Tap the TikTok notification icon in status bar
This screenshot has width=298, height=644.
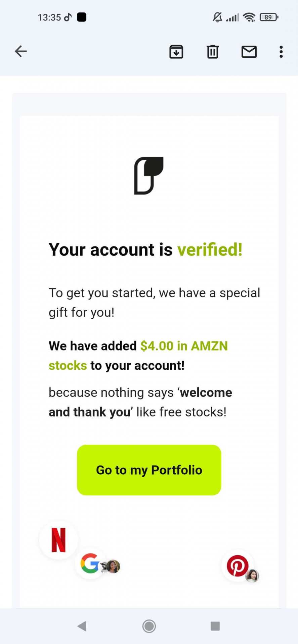68,17
